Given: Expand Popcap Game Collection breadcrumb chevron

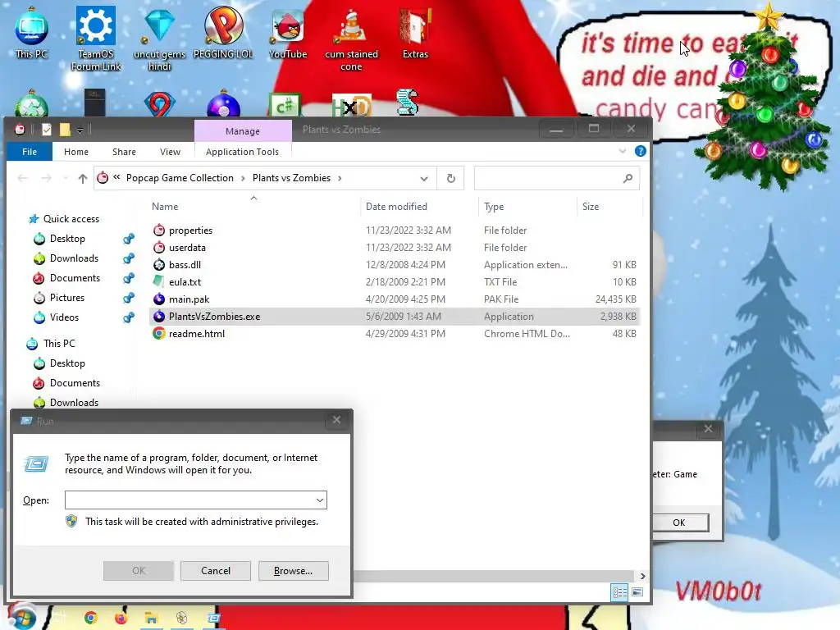Looking at the screenshot, I should coord(243,178).
